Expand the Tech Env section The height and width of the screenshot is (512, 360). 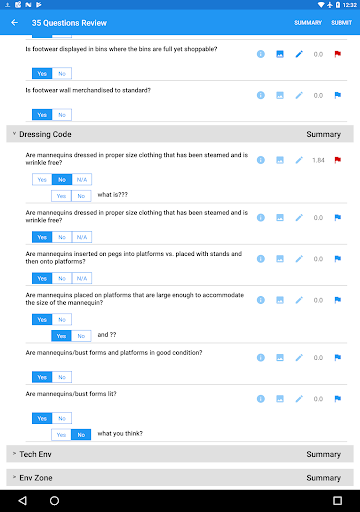[x=14, y=454]
